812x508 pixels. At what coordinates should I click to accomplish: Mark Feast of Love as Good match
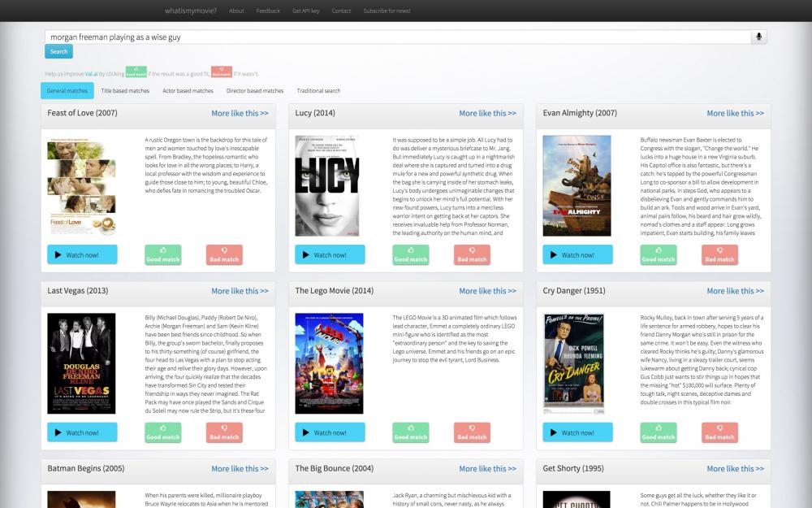click(163, 255)
